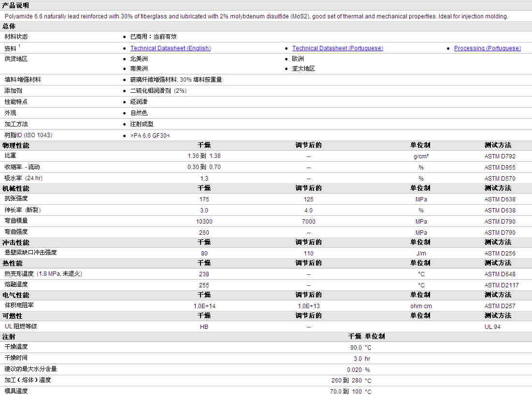Image resolution: width=532 pixels, height=396 pixels.
Task: Click the 亚太地区 supply region entry
Action: pyautogui.click(x=303, y=69)
